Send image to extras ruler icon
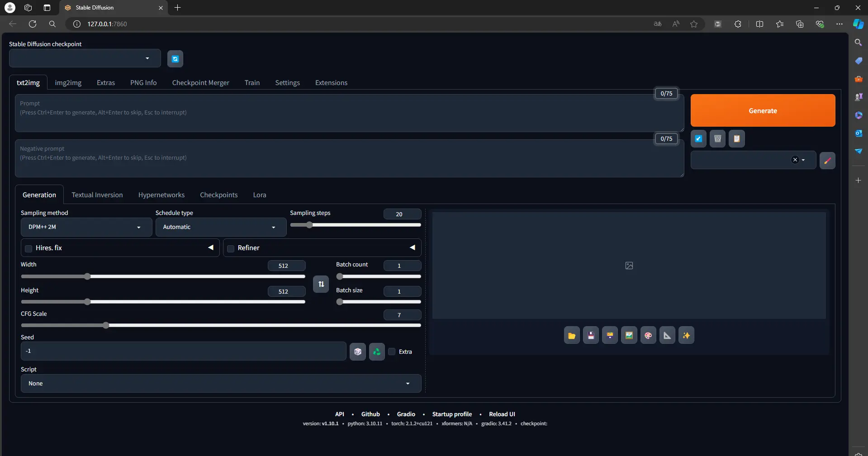The height and width of the screenshot is (456, 868). tap(667, 336)
